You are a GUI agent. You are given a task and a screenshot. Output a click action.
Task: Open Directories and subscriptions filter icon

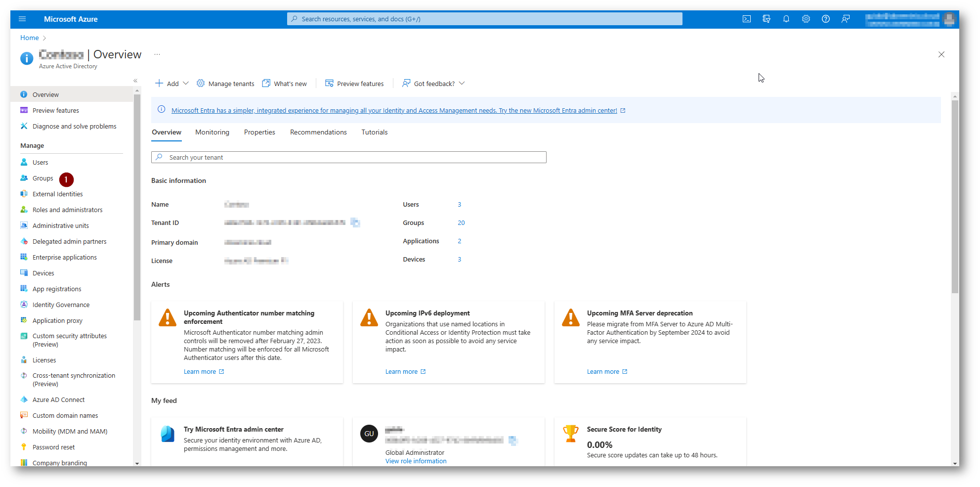point(767,19)
